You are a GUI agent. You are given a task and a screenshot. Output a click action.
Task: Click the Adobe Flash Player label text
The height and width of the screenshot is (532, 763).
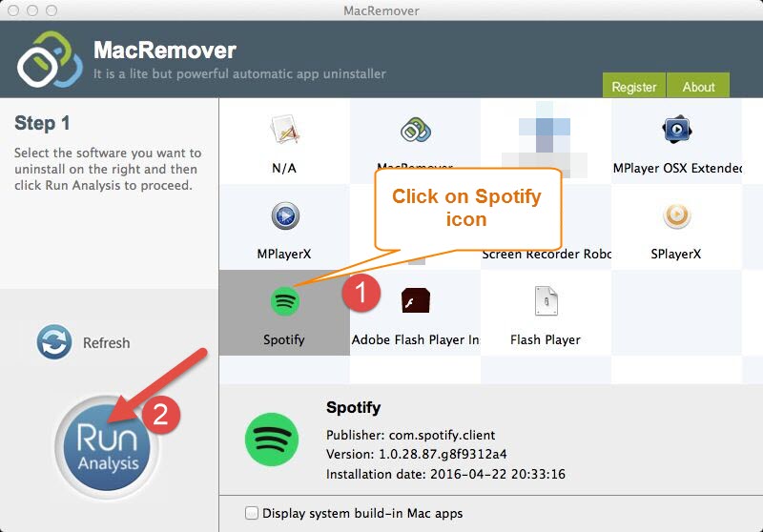point(415,339)
